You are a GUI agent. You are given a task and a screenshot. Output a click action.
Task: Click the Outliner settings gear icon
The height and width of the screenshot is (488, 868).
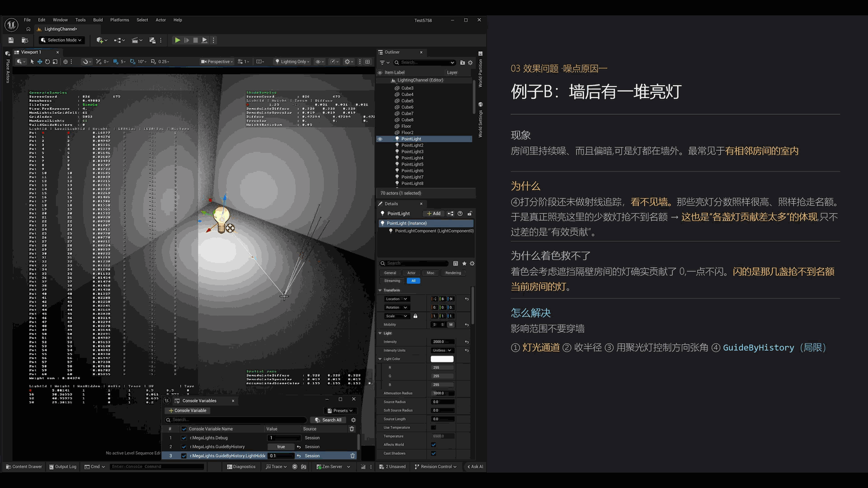pos(470,62)
